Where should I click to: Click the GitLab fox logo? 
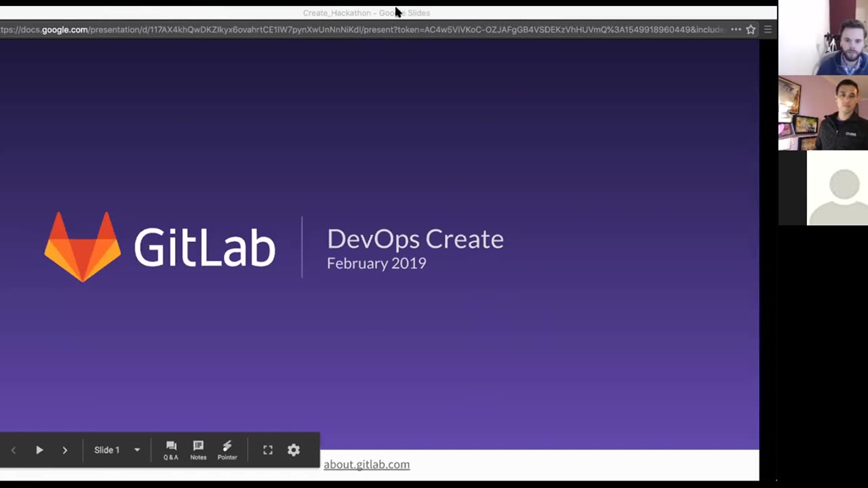click(x=83, y=247)
